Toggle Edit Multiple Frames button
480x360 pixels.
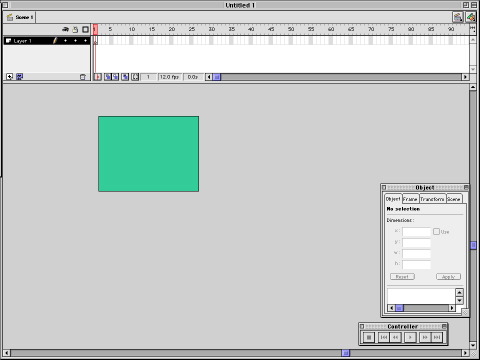(x=125, y=77)
